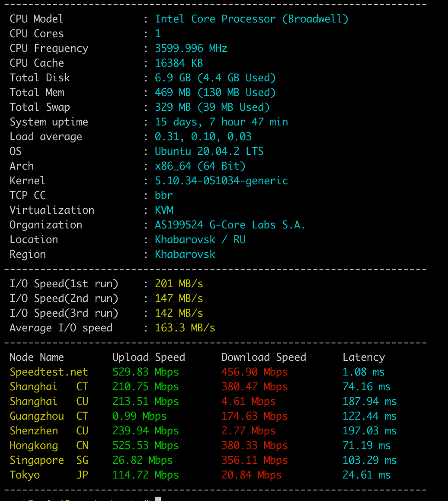Click the Latency column header
Screen dimensions: 448x501
(363, 357)
